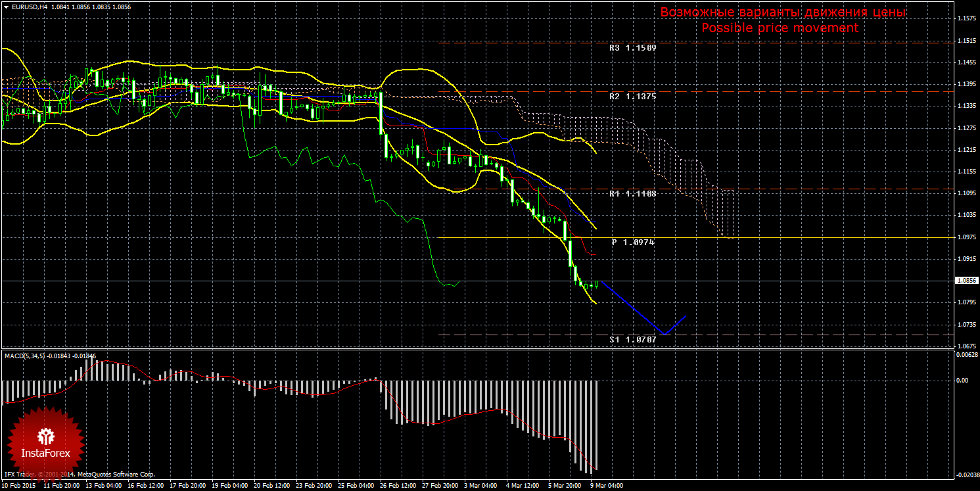Click the '26 Feb 12:00' date on time axis
Viewport: 980px width, 491px height.
[399, 486]
